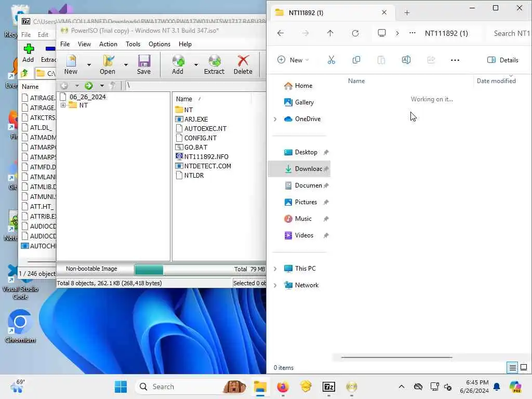
Task: Select GO.BAT in PowerISO file list
Action: 191,148
